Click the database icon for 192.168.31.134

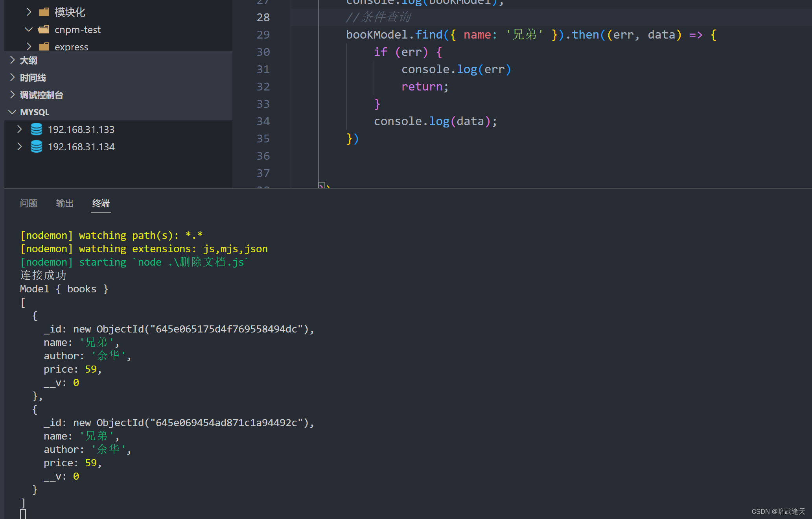[x=36, y=147]
